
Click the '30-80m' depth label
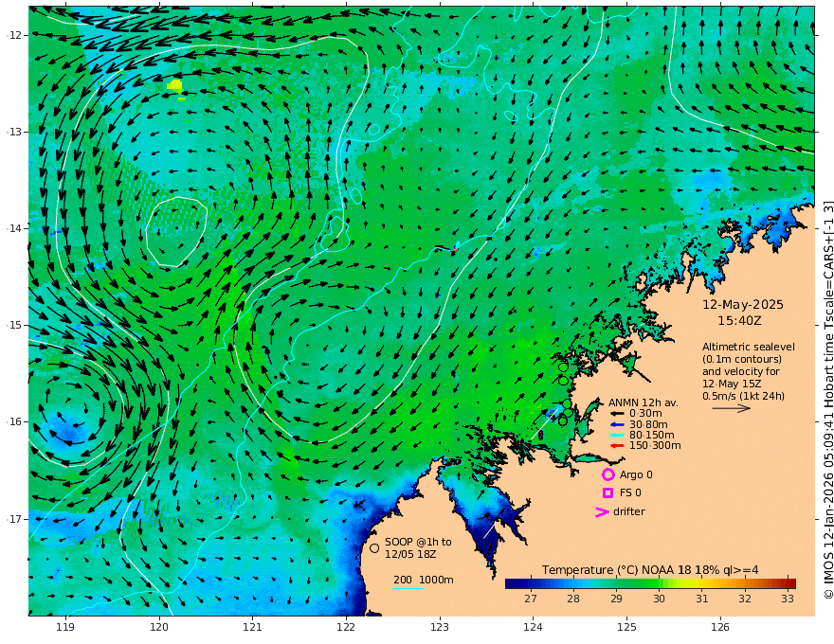pyautogui.click(x=648, y=424)
